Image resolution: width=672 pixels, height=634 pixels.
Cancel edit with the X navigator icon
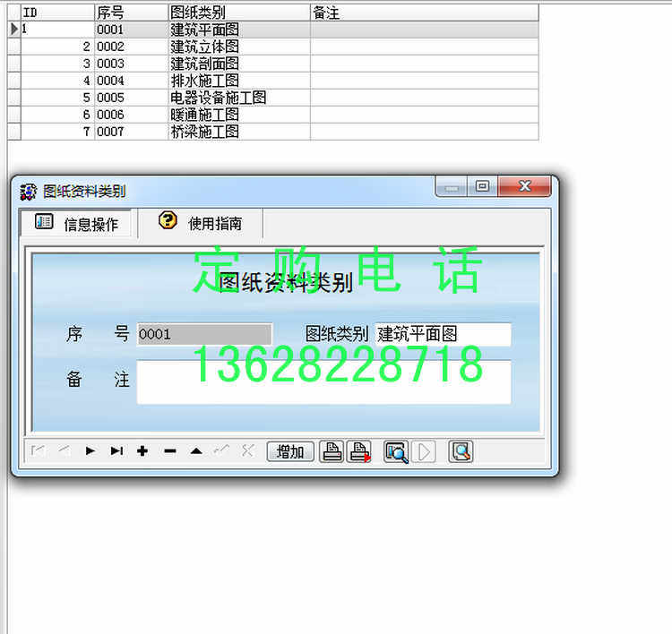247,451
